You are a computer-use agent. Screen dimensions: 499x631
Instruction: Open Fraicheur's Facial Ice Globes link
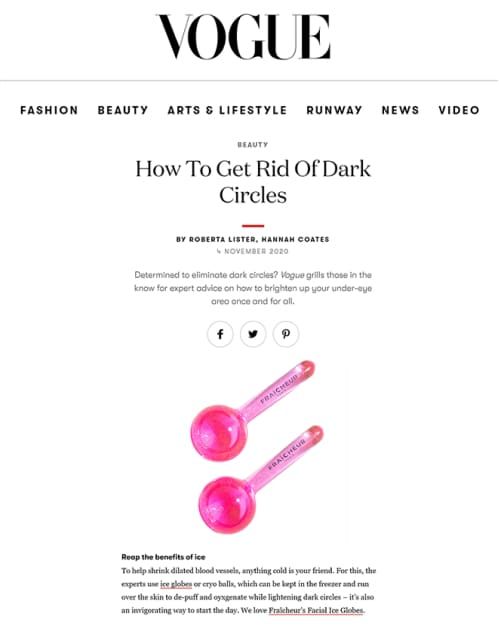[316, 610]
